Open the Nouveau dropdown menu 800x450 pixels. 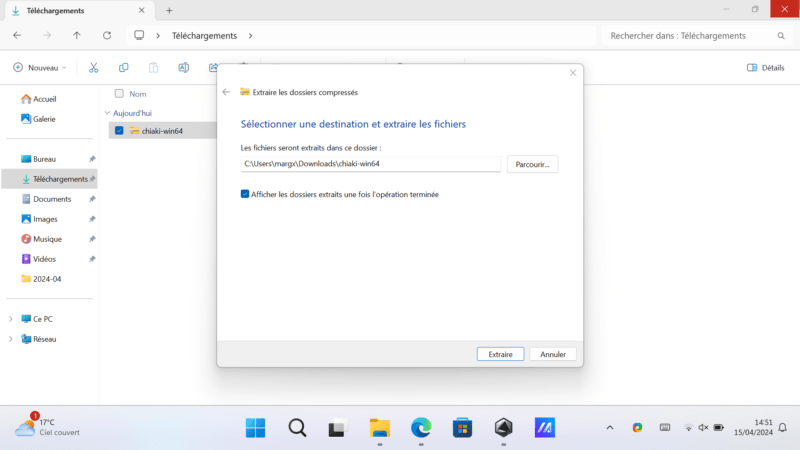[40, 68]
